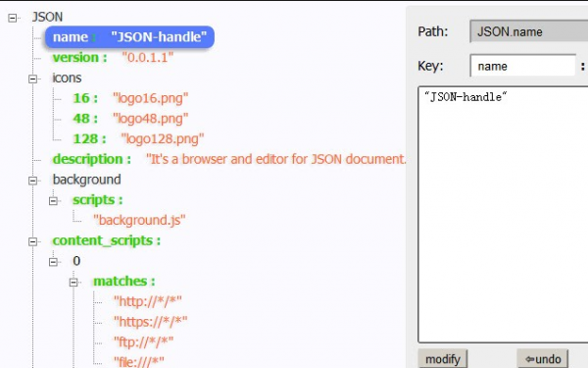Select the "https://*/*" match value
This screenshot has width=588, height=368.
150,322
